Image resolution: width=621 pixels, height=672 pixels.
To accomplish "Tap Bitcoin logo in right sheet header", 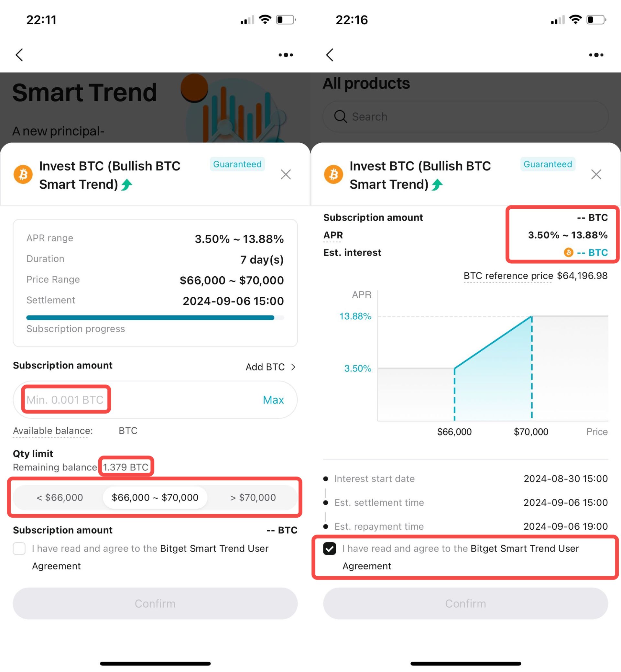I will pos(334,174).
